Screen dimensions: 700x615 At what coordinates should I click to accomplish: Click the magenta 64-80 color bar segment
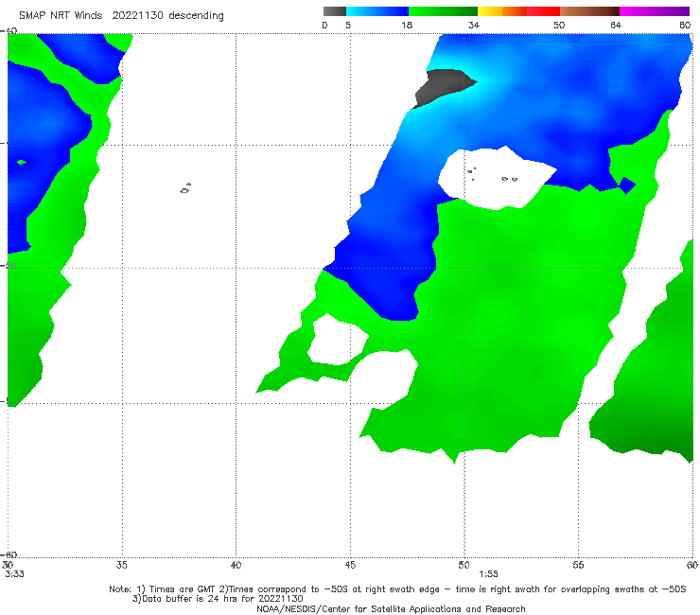pyautogui.click(x=655, y=11)
